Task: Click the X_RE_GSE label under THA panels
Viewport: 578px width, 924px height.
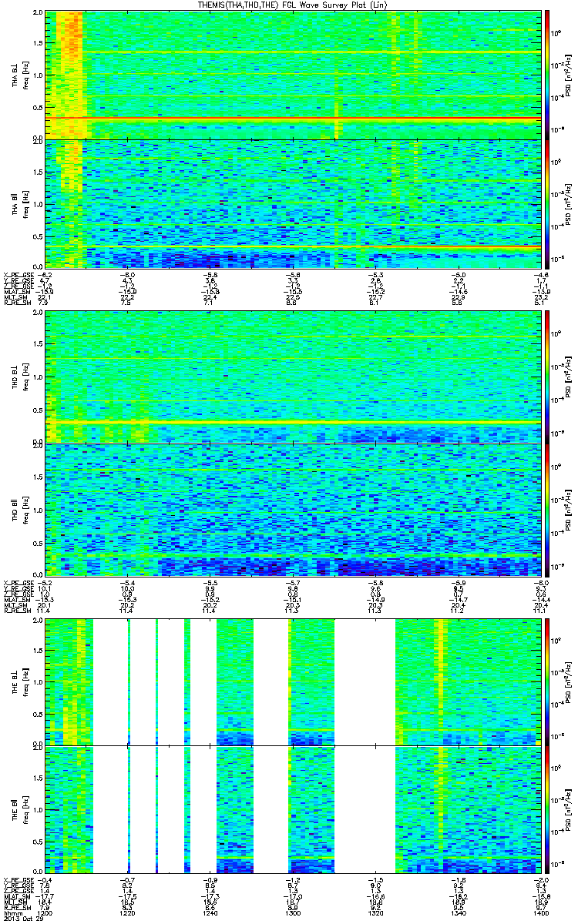Action: point(18,275)
